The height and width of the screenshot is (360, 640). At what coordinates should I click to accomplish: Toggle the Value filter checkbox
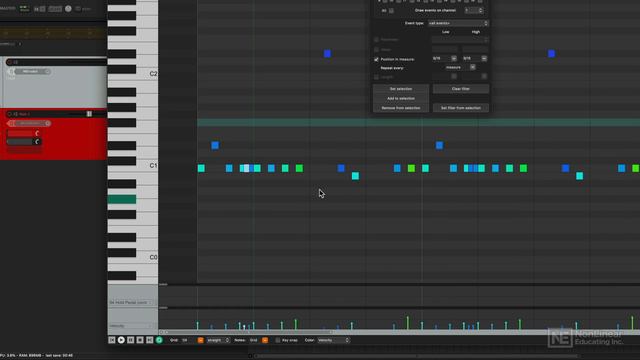[x=376, y=49]
